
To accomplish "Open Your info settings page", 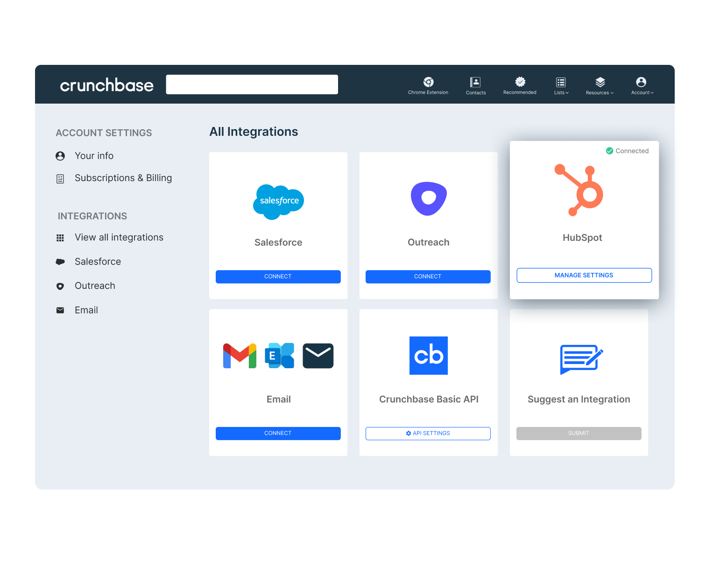I will click(94, 156).
